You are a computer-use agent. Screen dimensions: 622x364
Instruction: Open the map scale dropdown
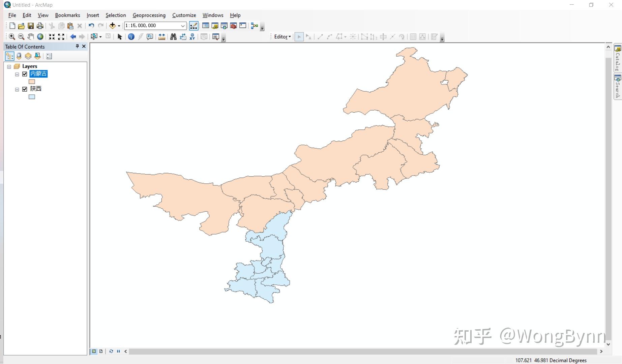[x=183, y=26]
